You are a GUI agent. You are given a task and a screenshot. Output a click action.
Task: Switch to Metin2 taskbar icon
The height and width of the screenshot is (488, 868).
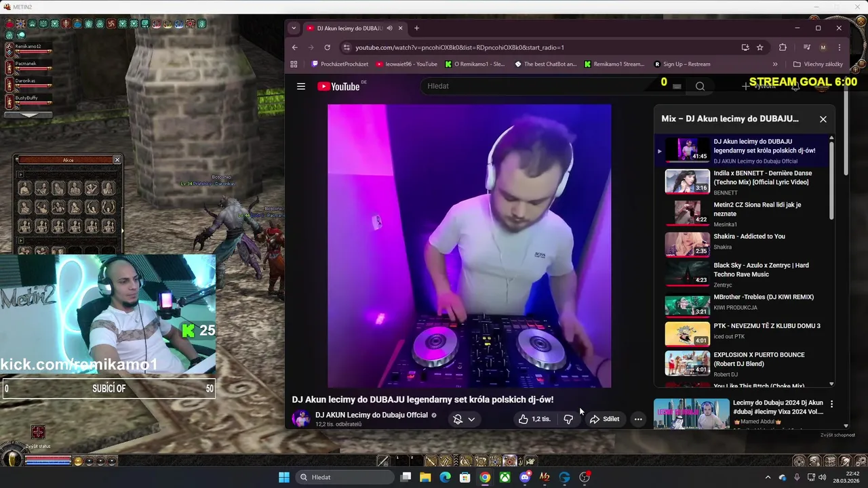point(545,477)
